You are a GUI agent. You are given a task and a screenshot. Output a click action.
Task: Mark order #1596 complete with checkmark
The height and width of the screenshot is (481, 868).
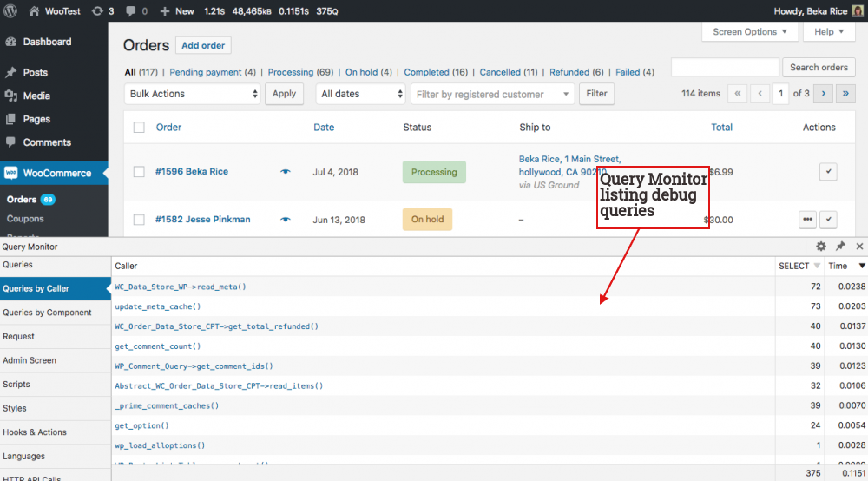point(828,172)
